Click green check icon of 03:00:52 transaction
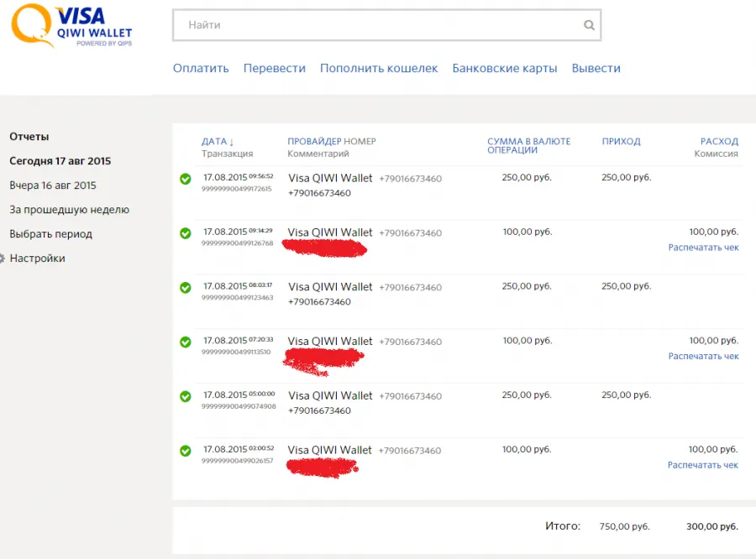Image resolution: width=756 pixels, height=559 pixels. (x=185, y=451)
